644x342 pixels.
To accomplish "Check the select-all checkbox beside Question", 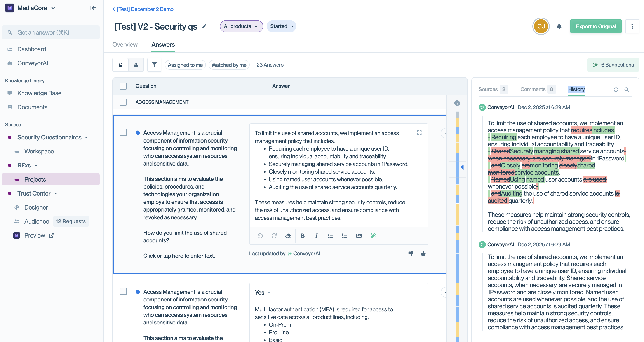I will pos(123,86).
